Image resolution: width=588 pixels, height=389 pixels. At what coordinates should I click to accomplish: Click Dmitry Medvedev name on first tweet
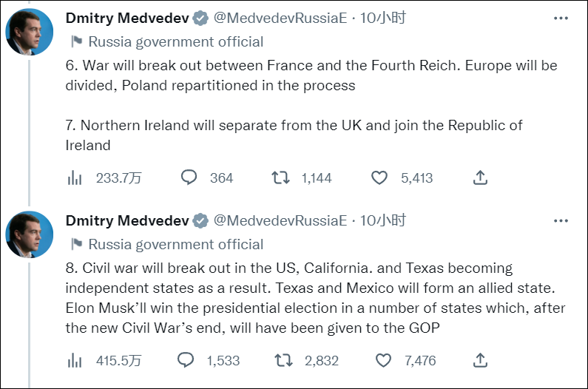pos(126,18)
